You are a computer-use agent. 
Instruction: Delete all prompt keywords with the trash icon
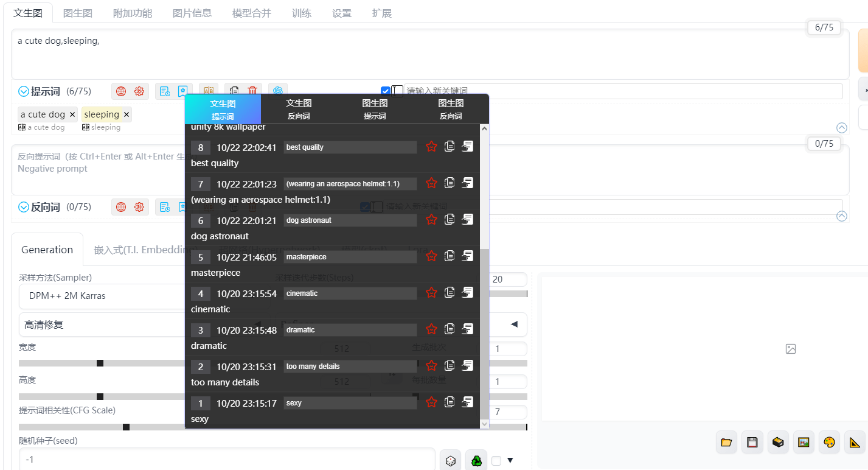(252, 91)
